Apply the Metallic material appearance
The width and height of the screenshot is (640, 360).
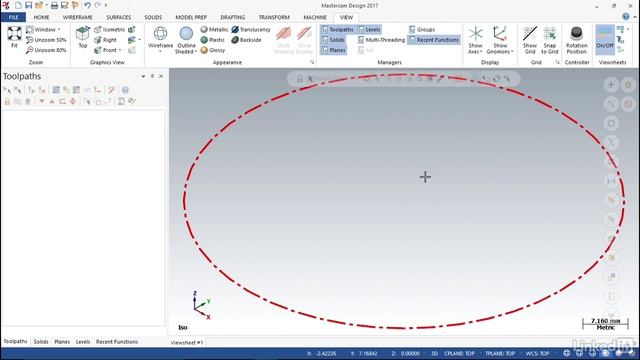tap(214, 30)
